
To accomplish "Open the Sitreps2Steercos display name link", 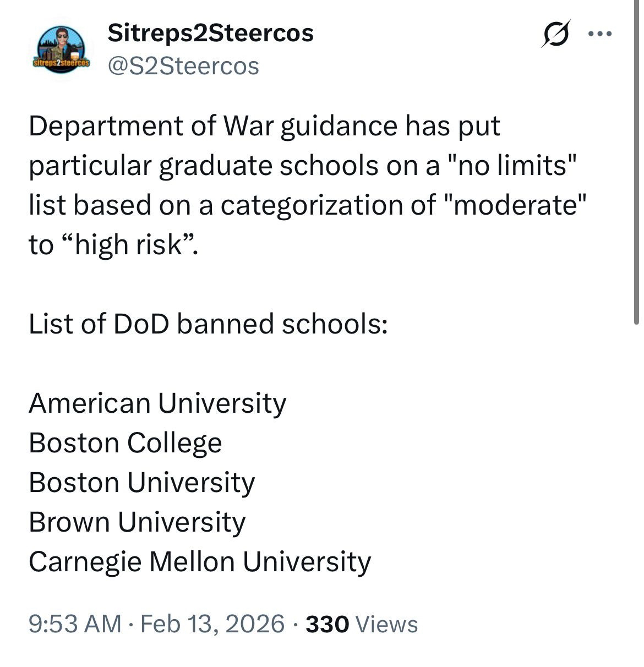I will click(210, 33).
